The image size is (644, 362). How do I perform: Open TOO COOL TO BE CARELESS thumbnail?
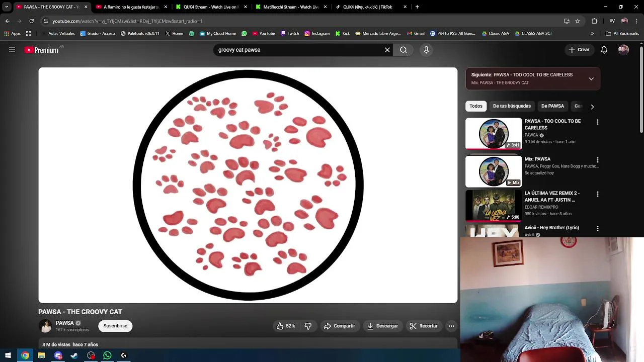tap(494, 134)
